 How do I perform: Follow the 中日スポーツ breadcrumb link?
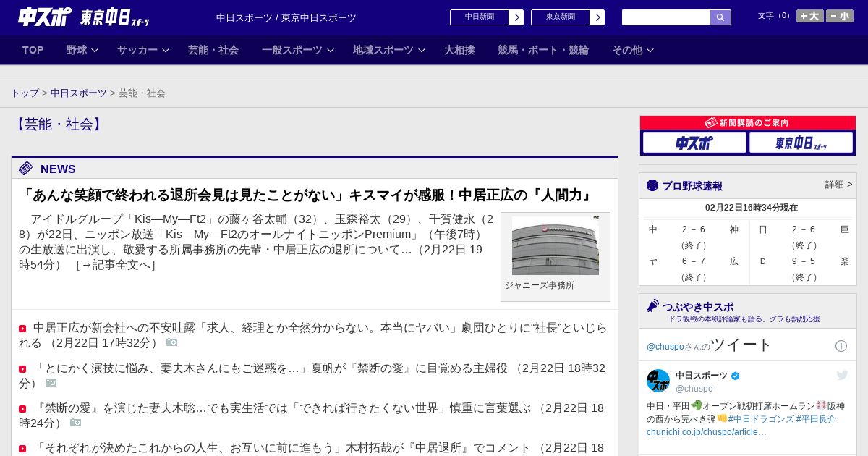pos(79,93)
